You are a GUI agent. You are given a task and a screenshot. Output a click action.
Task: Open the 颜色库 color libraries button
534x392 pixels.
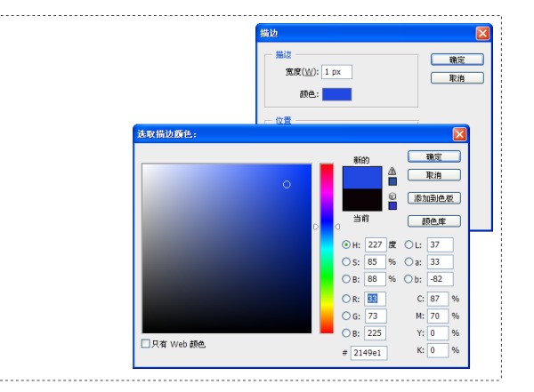[x=434, y=221]
